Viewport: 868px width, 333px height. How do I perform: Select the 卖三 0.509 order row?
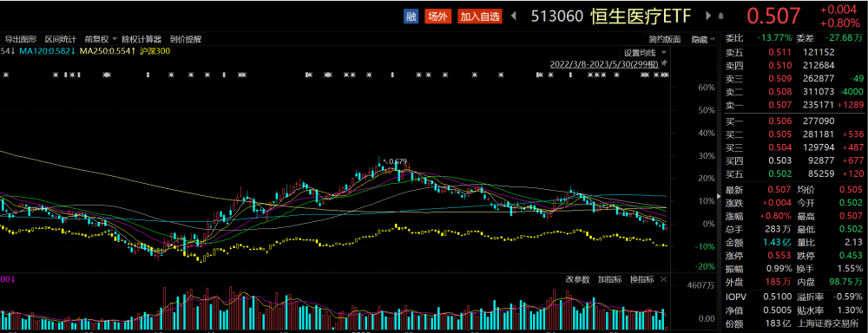click(x=795, y=79)
